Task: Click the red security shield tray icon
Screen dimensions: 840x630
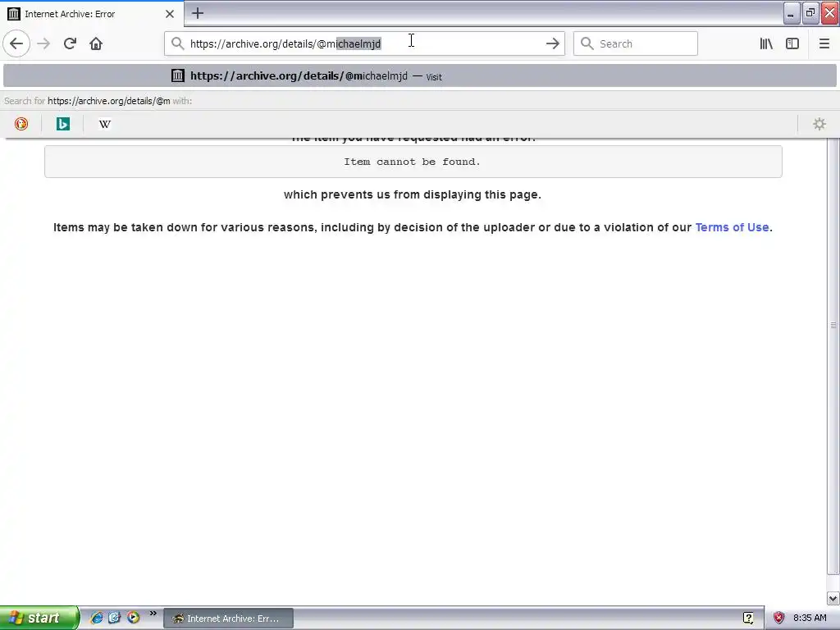Action: [779, 619]
